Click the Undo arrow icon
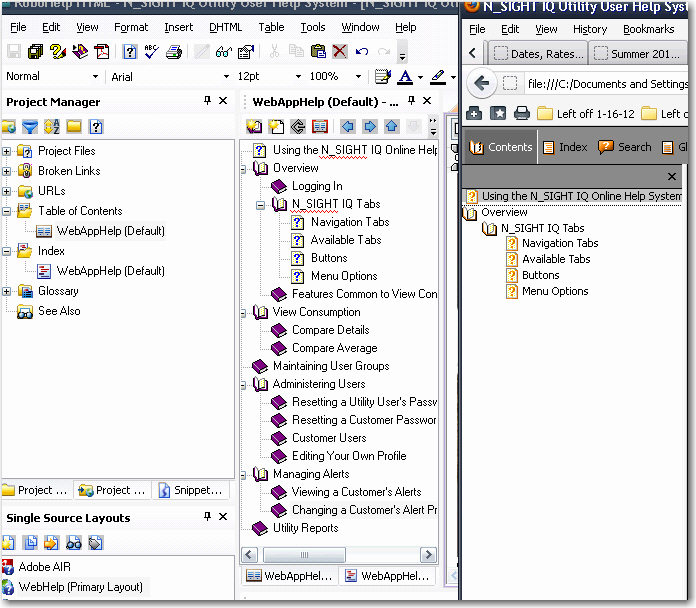The image size is (696, 608). [x=362, y=52]
